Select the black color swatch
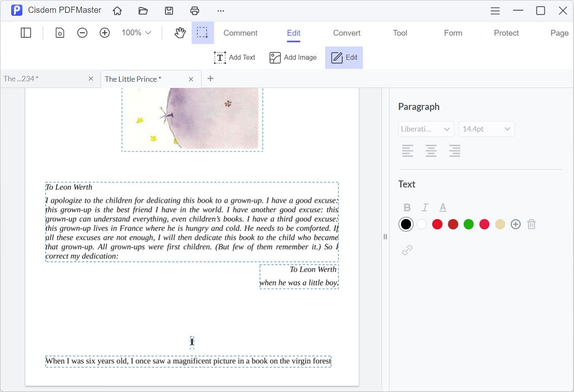 pyautogui.click(x=406, y=224)
